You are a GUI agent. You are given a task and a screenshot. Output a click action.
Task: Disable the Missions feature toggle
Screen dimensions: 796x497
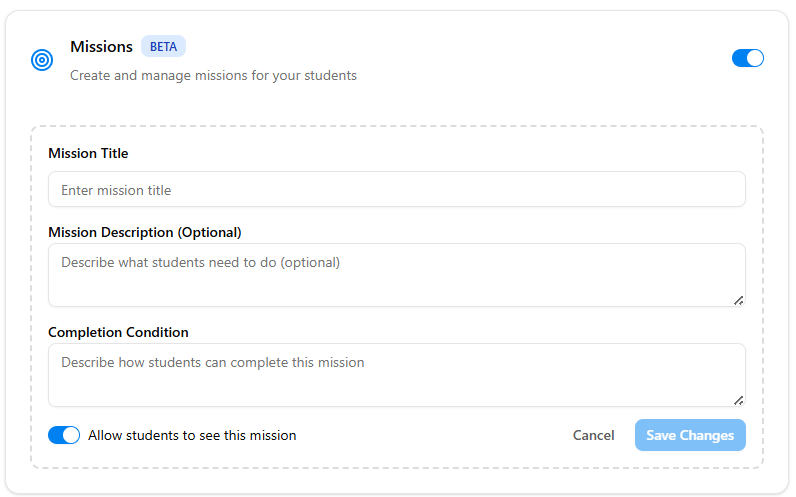(x=747, y=58)
